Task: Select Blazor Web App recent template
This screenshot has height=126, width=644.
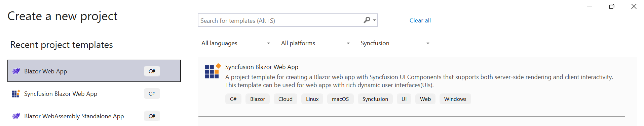Action: click(x=94, y=71)
